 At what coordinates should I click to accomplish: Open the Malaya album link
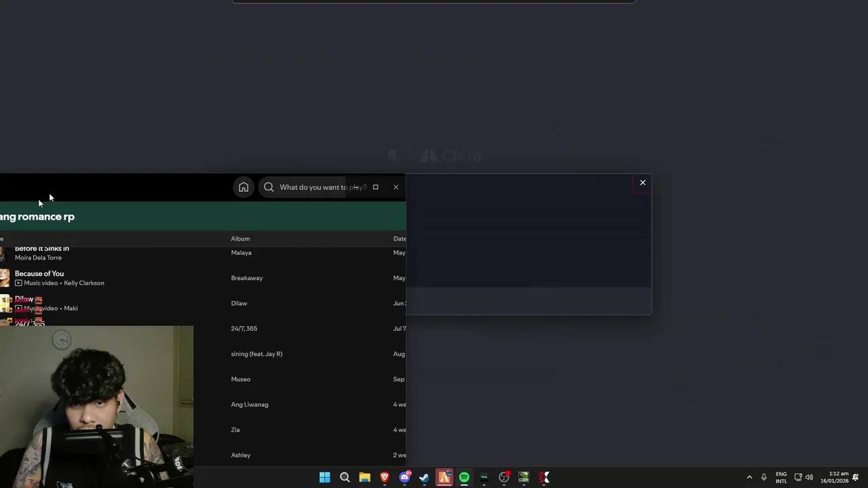point(241,253)
